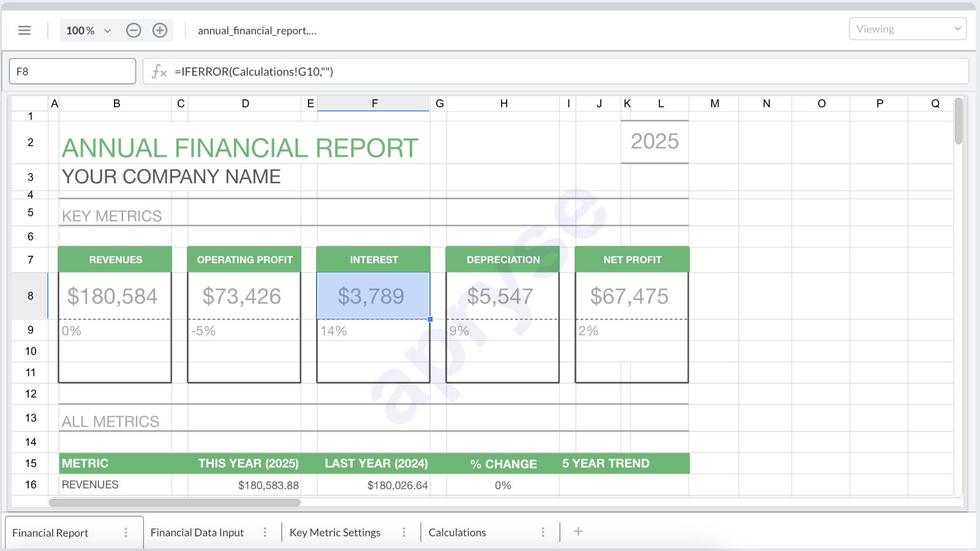Screen dimensions: 980x551
Task: Select column H header
Action: (x=503, y=104)
